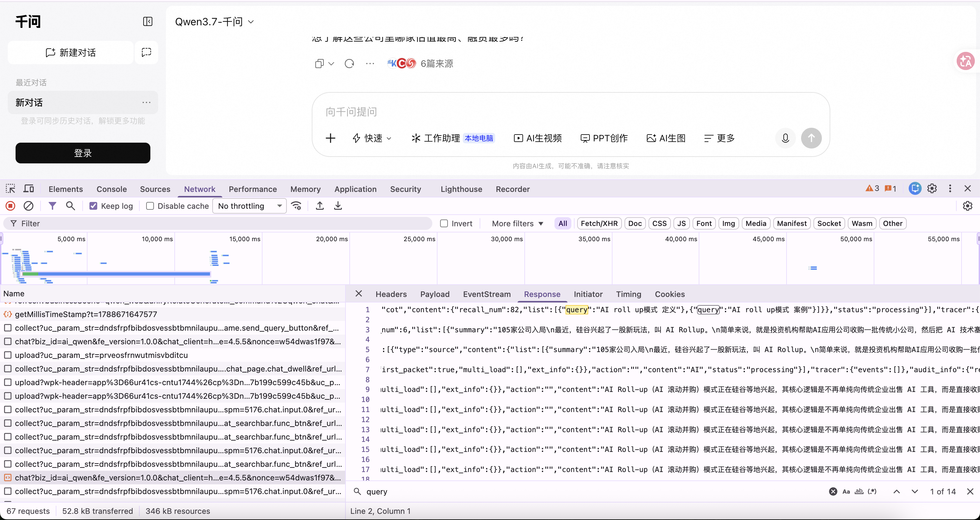Toggle match case Aa in search bar
The width and height of the screenshot is (980, 520).
point(846,491)
